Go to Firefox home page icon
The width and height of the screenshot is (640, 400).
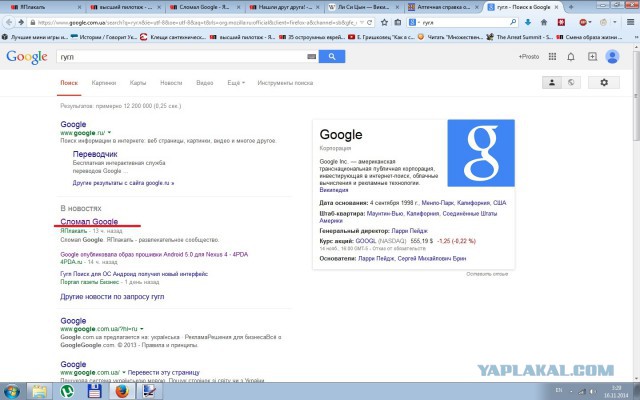click(x=544, y=22)
